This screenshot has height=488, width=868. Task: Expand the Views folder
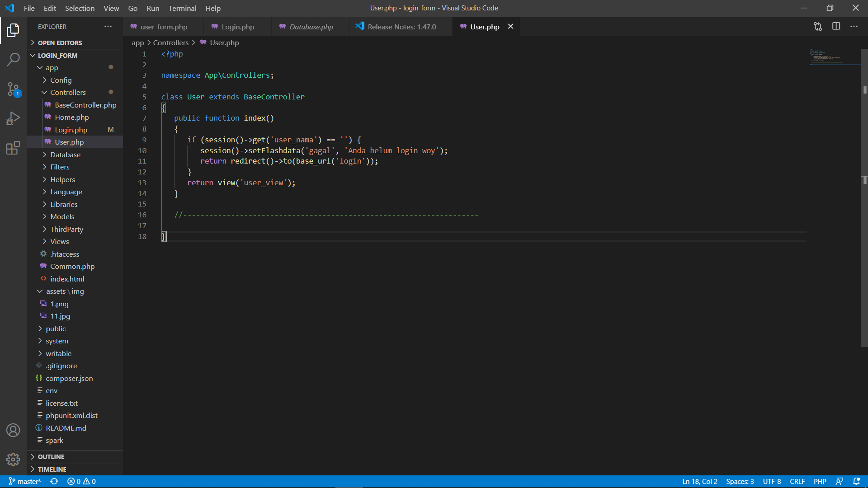(75, 242)
